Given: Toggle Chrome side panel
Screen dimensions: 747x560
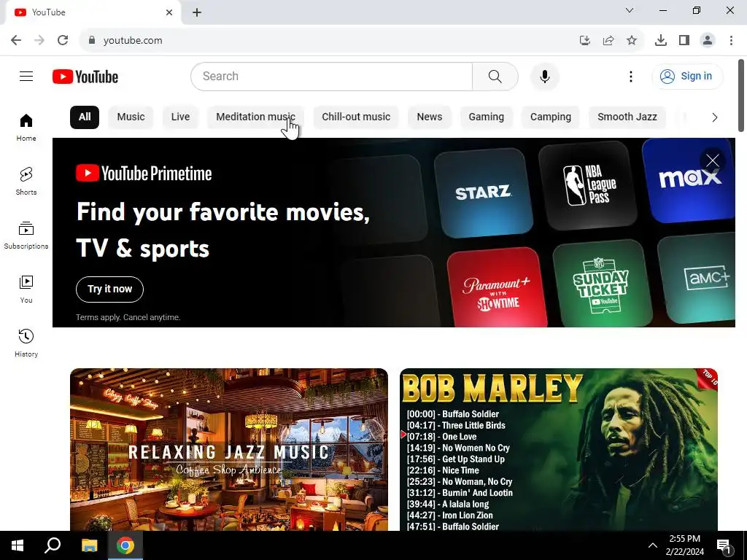Looking at the screenshot, I should point(684,40).
